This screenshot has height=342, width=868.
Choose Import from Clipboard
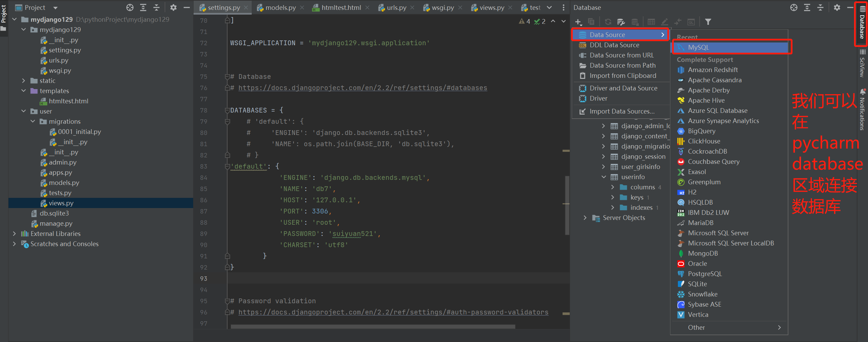[621, 75]
